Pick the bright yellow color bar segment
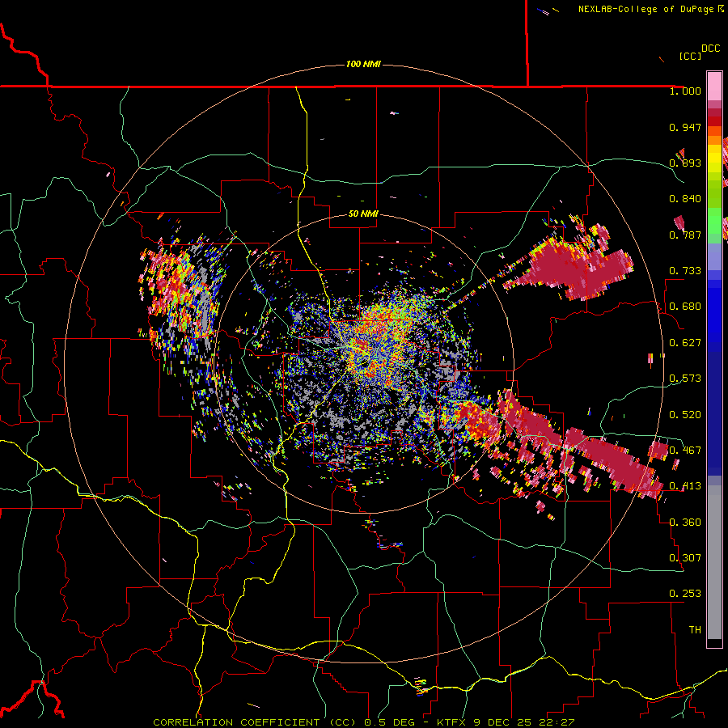Viewport: 728px width, 728px height. (x=714, y=159)
